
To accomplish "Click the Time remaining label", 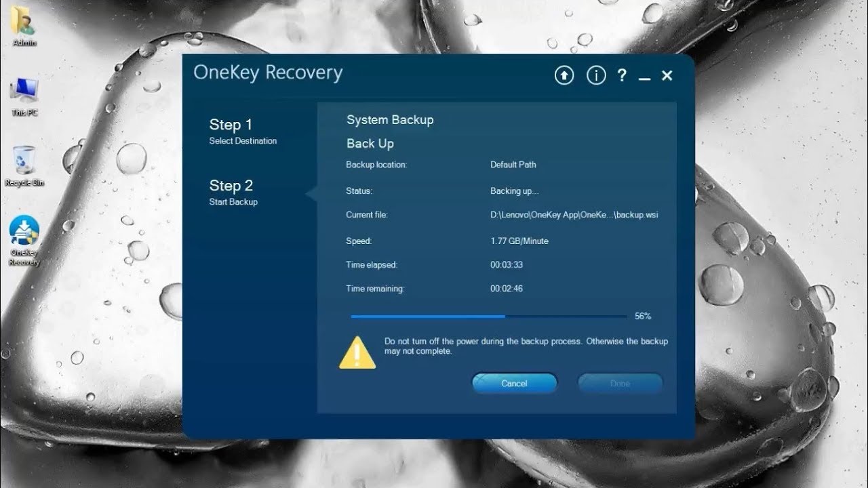I will click(x=375, y=289).
